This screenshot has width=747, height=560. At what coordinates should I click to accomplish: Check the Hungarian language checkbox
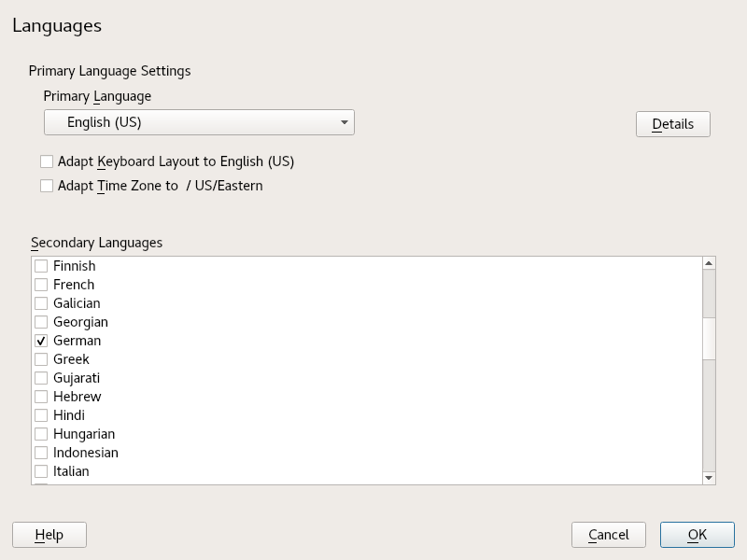41,434
